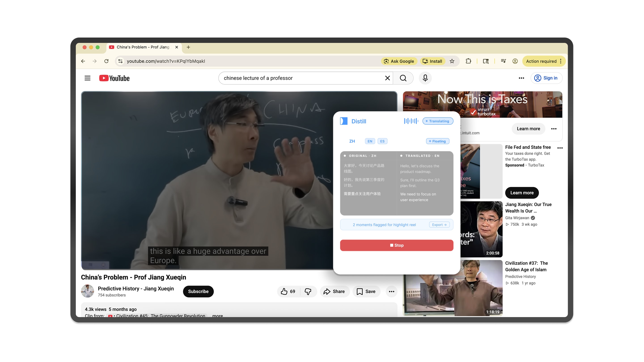Click the Distill audio waveform indicator
This screenshot has width=644, height=362.
411,121
